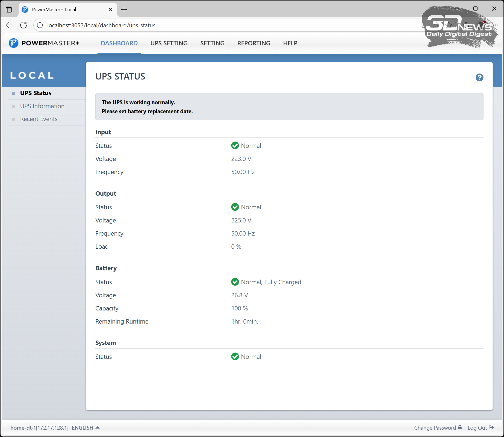Log Out of PowerMaster+
Image resolution: width=504 pixels, height=437 pixels.
[480, 428]
